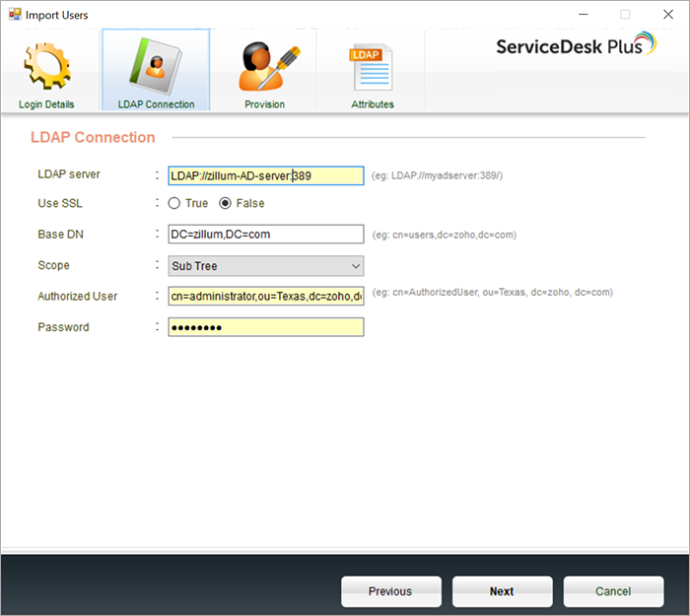Image resolution: width=690 pixels, height=616 pixels.
Task: Set Use SSL to True
Action: 174,203
